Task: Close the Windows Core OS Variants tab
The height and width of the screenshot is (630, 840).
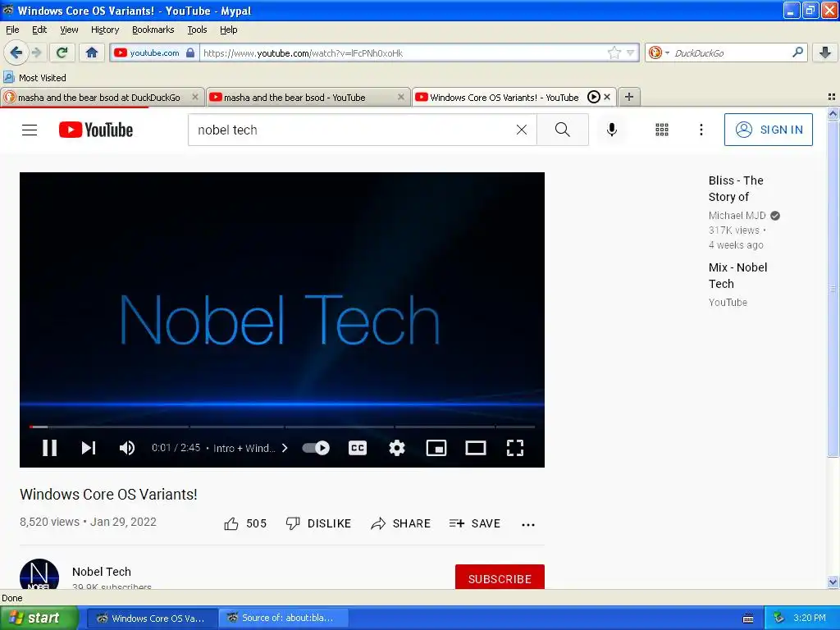Action: point(607,97)
